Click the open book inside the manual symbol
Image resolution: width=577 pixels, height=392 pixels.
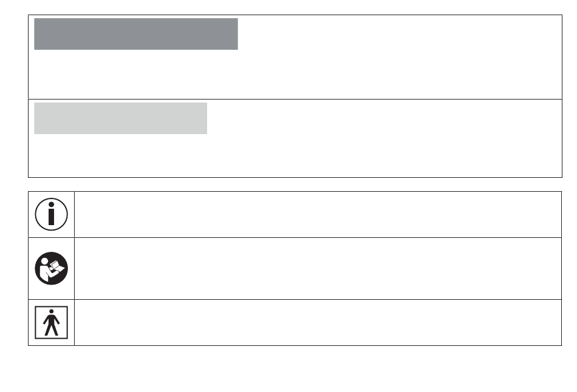56,267
